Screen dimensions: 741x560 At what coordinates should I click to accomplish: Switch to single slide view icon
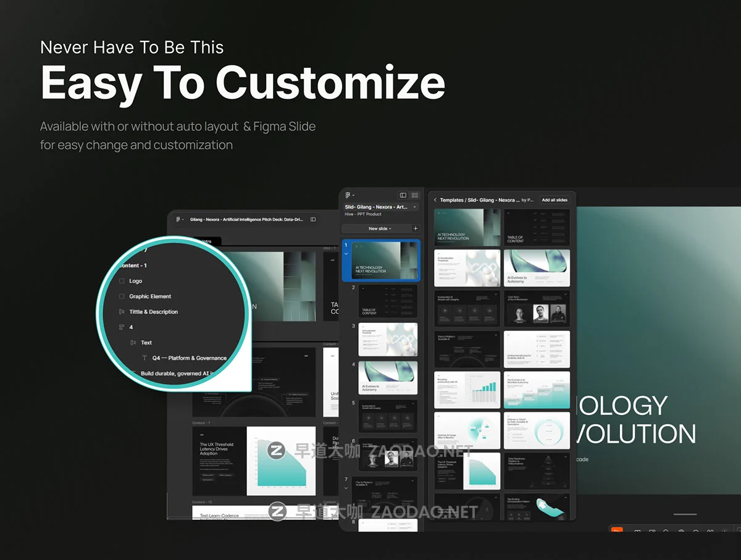coord(403,195)
